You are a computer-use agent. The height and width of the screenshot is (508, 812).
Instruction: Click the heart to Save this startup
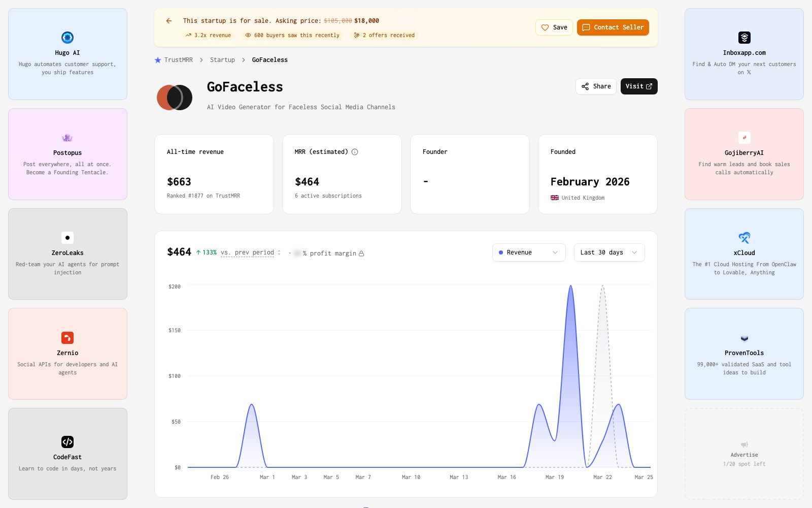(x=545, y=27)
